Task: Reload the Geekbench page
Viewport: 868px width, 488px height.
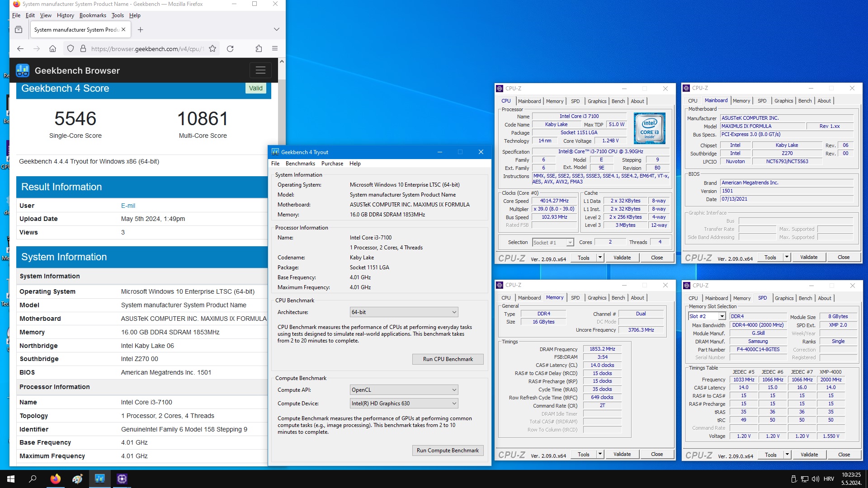Action: (230, 49)
